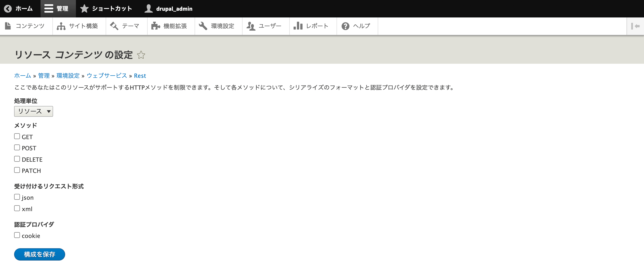Open the ユーザー menu label

(x=270, y=26)
